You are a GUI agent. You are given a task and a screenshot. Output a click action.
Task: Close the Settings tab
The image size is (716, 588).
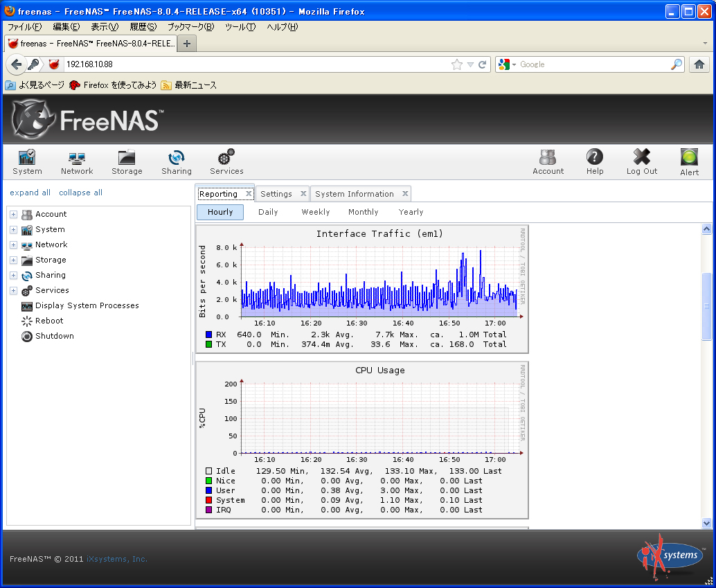coord(303,194)
